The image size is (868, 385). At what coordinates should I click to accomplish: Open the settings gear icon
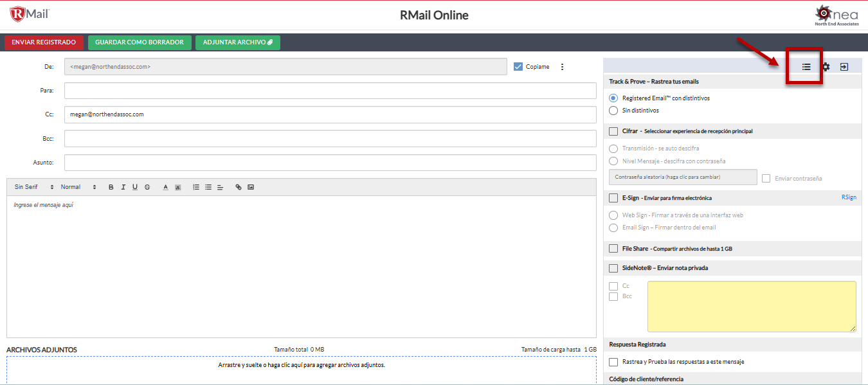[826, 67]
